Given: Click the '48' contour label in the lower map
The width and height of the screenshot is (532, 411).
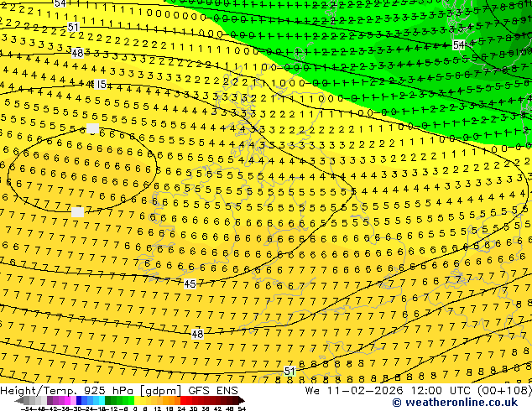Looking at the screenshot, I should [197, 335].
